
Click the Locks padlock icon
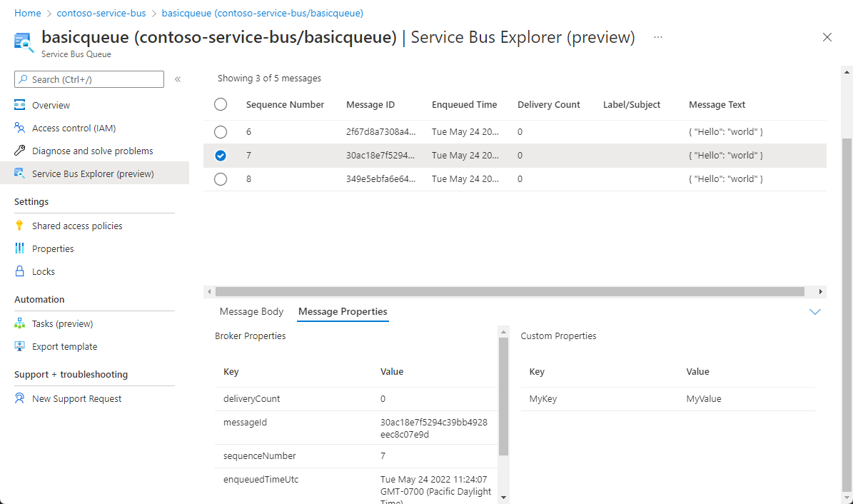click(20, 272)
